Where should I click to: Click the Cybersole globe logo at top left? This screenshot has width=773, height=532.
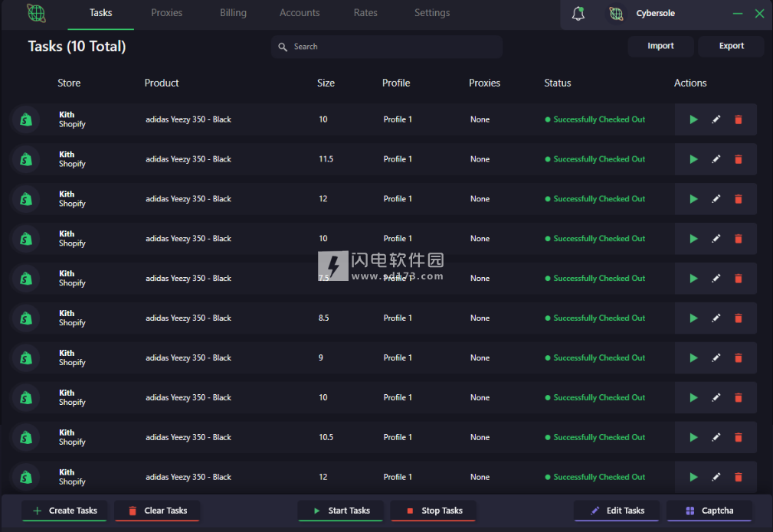(36, 13)
